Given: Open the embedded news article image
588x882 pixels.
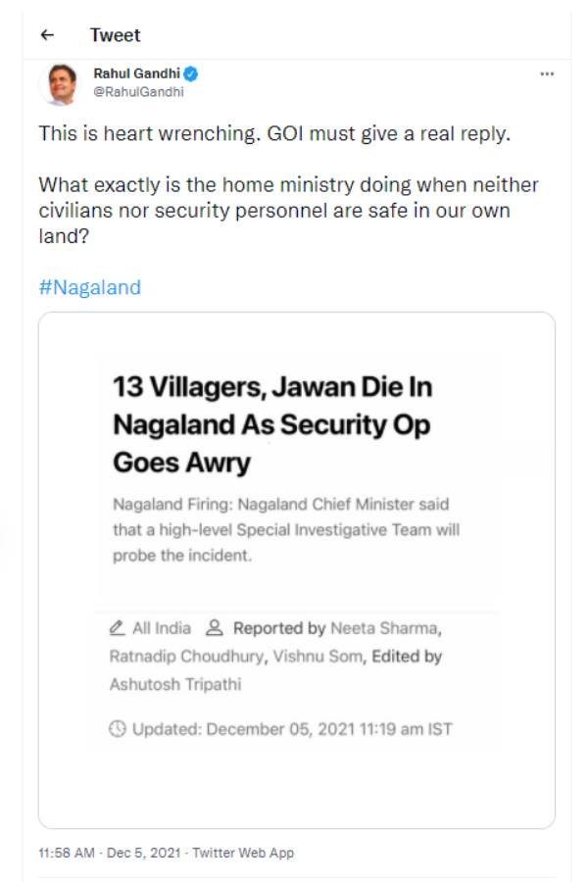Looking at the screenshot, I should [x=296, y=568].
